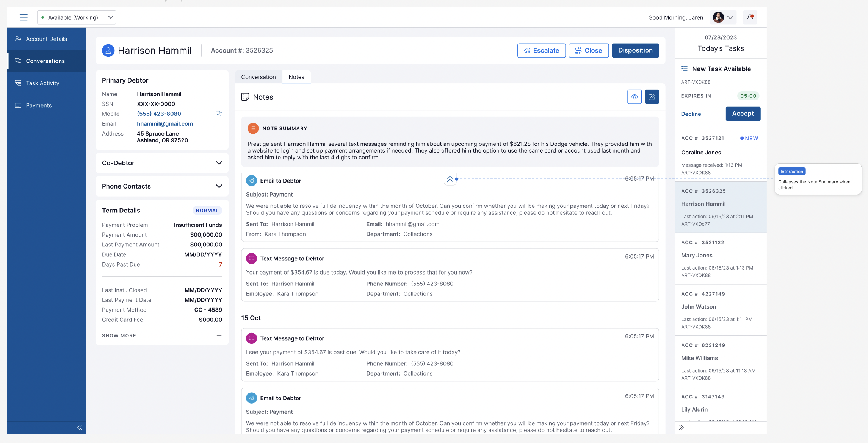This screenshot has height=443, width=868.
Task: Click Show More plus in Term Details
Action: tap(219, 335)
